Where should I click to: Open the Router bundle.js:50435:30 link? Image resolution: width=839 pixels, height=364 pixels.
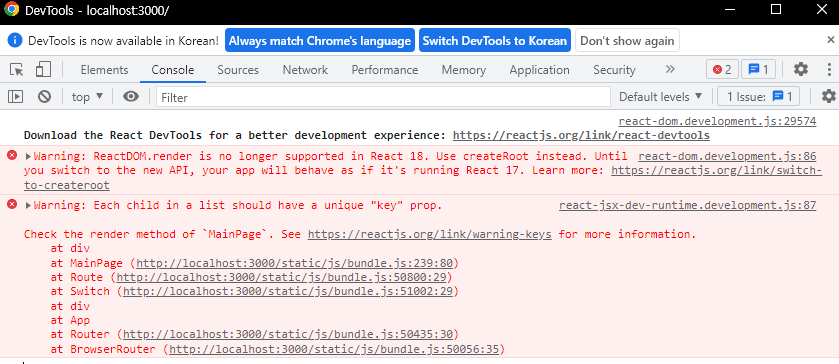tap(288, 335)
